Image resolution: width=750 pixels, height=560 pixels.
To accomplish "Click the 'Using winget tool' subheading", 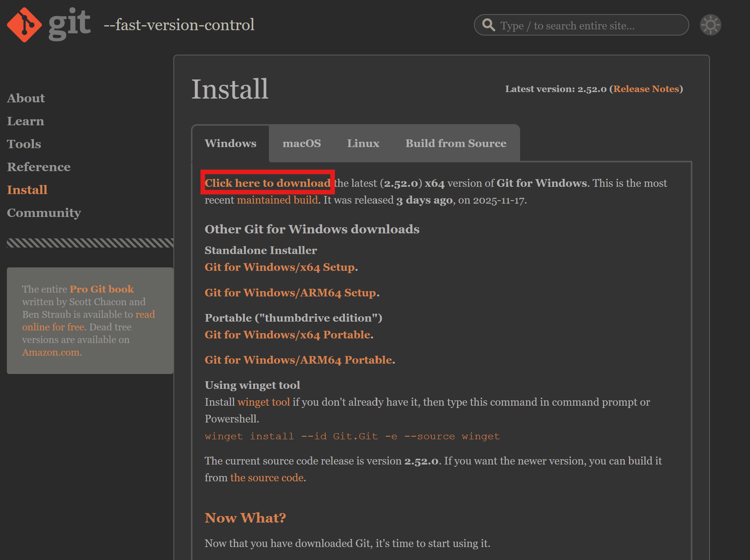I will point(252,385).
